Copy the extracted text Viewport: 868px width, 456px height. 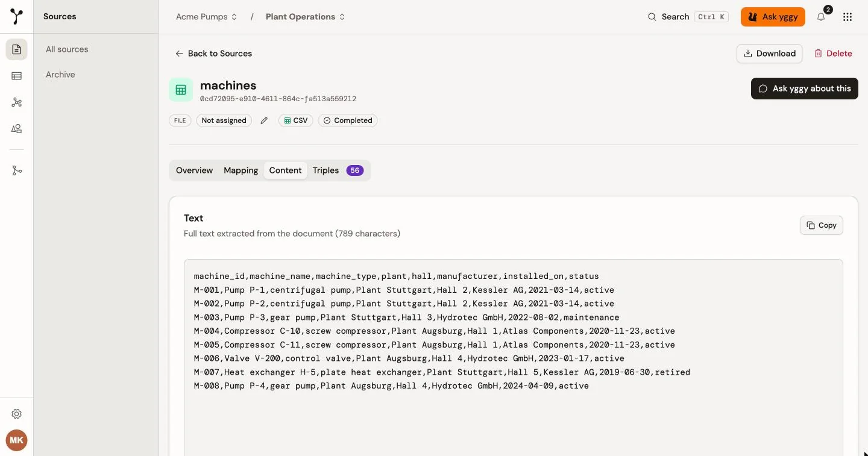point(822,225)
